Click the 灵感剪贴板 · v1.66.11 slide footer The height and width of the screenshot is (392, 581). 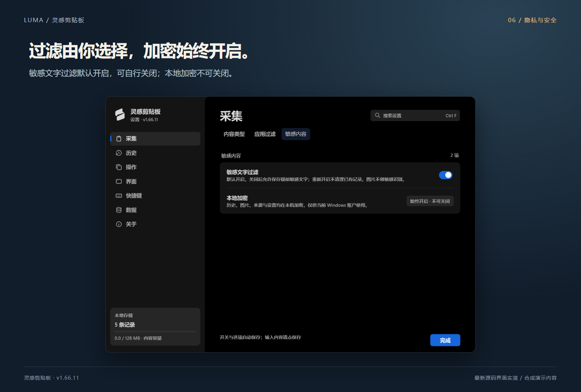(52, 378)
